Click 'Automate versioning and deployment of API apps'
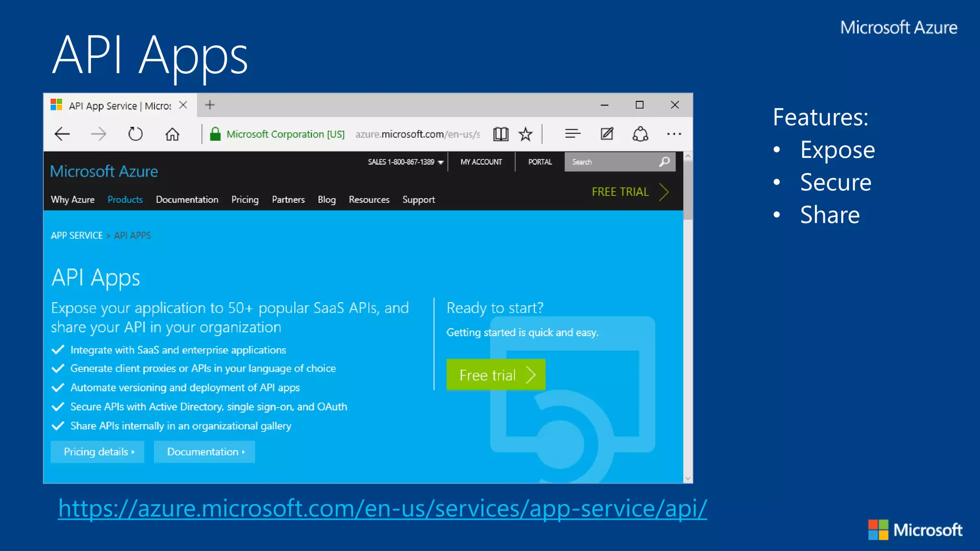This screenshot has height=551, width=980. pyautogui.click(x=185, y=387)
